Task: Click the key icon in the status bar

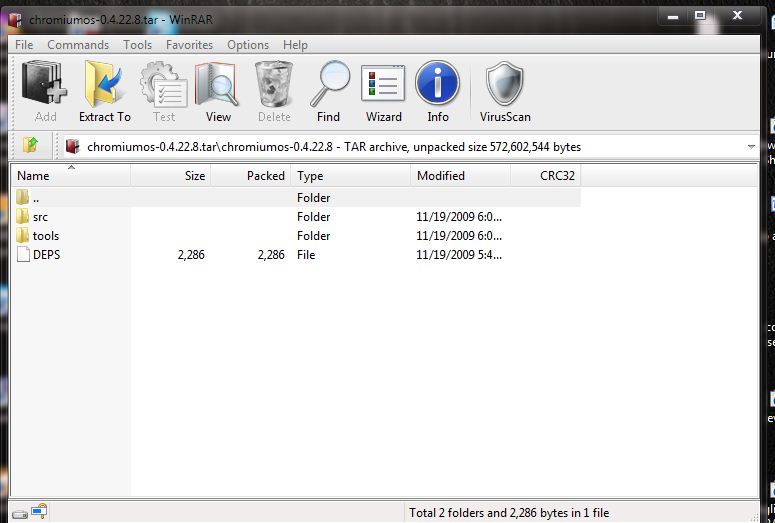Action: point(39,511)
